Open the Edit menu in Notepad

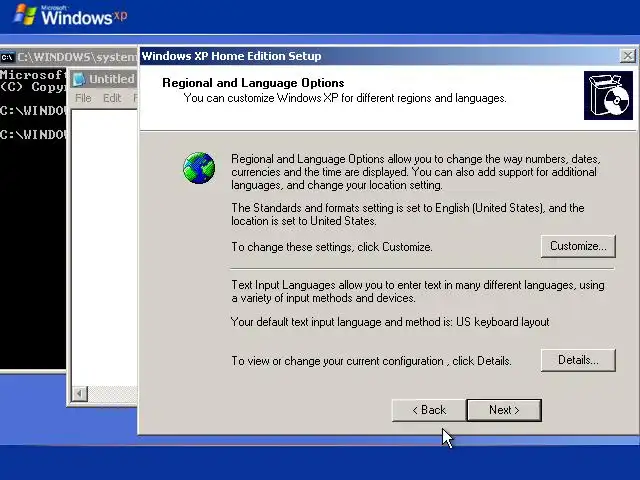[x=112, y=98]
